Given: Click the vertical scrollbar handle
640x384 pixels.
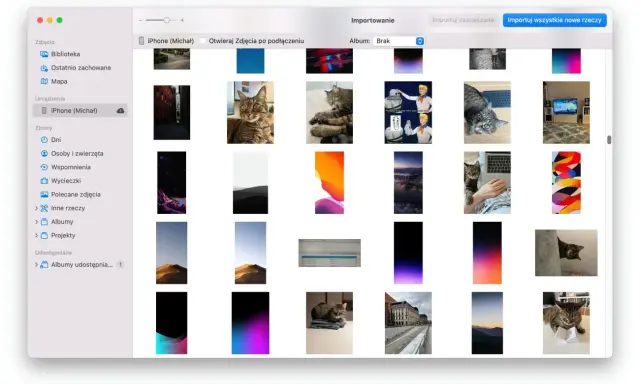Looking at the screenshot, I should coord(609,140).
